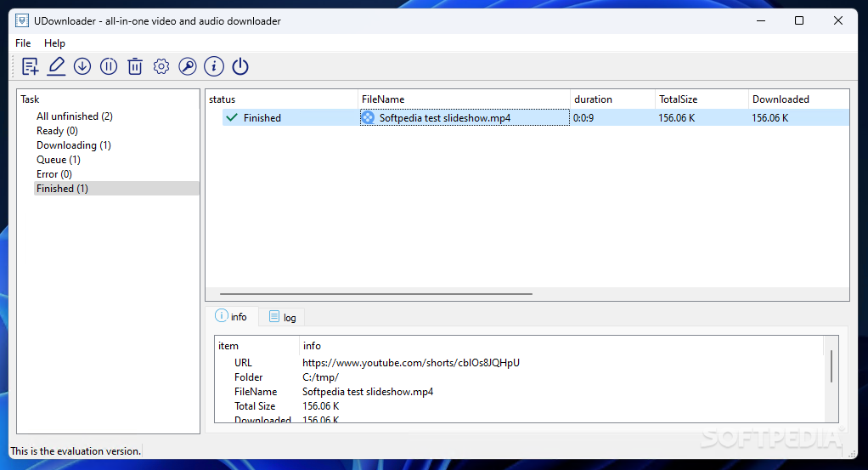Select All unfinished (2) in Task tree
The image size is (868, 470).
[74, 116]
